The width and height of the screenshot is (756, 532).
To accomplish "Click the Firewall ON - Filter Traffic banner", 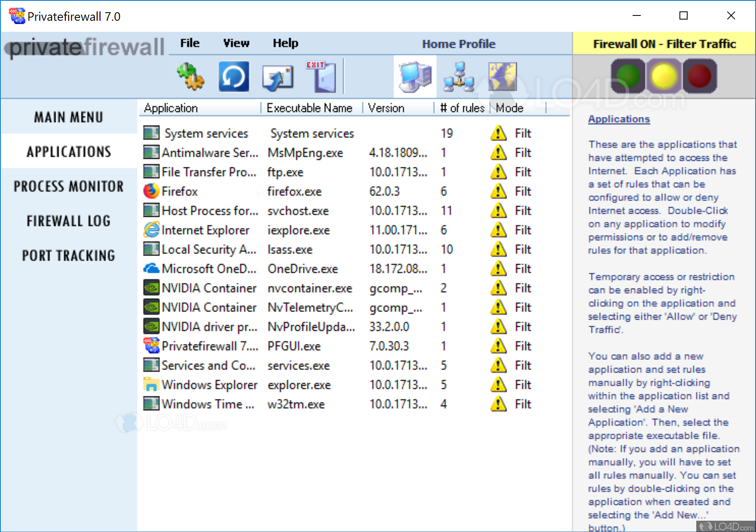I will (664, 44).
